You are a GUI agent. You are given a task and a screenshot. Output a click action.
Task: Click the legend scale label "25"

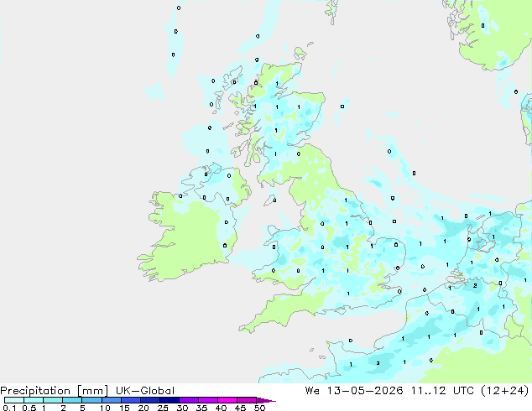(163, 408)
